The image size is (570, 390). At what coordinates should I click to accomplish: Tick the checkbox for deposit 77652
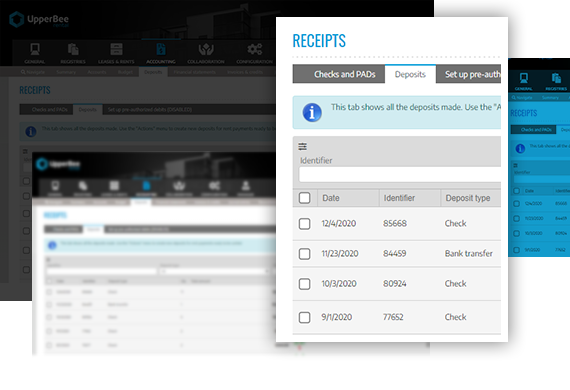pyautogui.click(x=305, y=317)
